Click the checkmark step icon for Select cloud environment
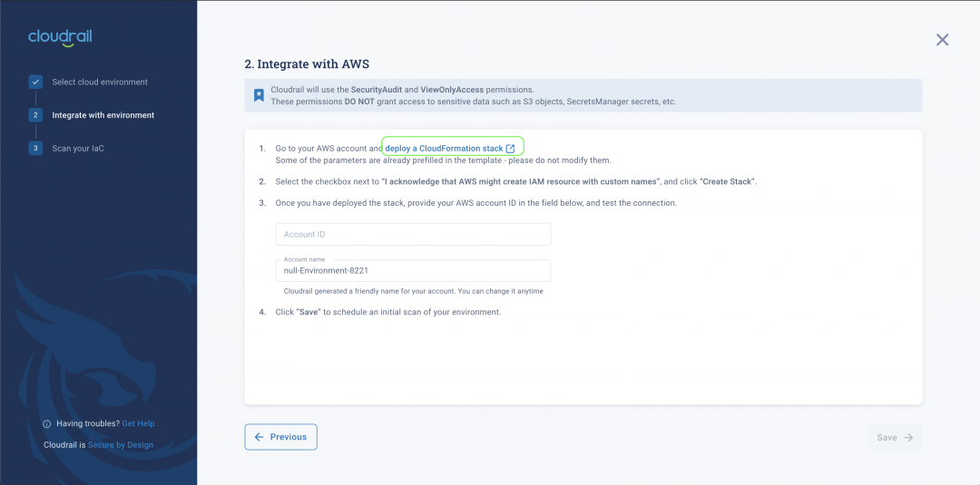 tap(35, 82)
